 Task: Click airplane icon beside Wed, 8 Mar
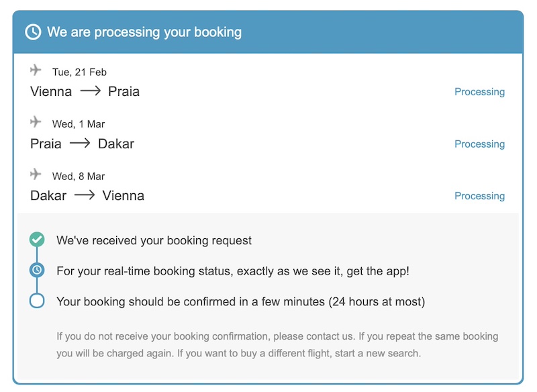[x=36, y=174]
